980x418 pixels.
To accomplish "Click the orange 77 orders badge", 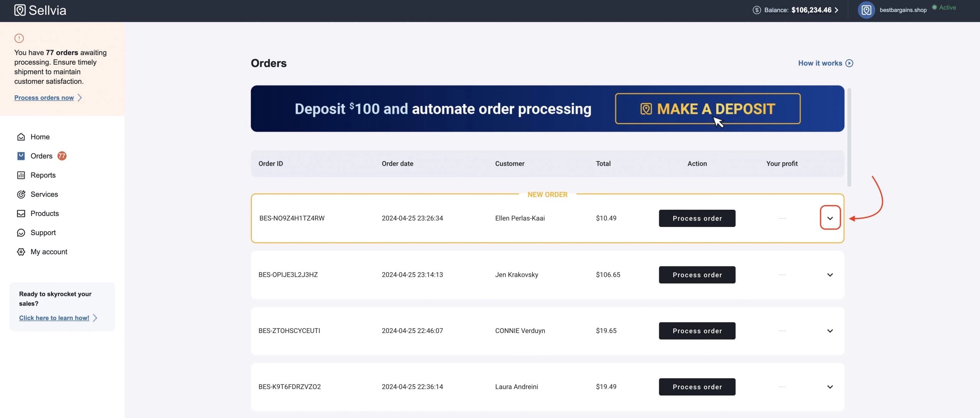I will [62, 156].
